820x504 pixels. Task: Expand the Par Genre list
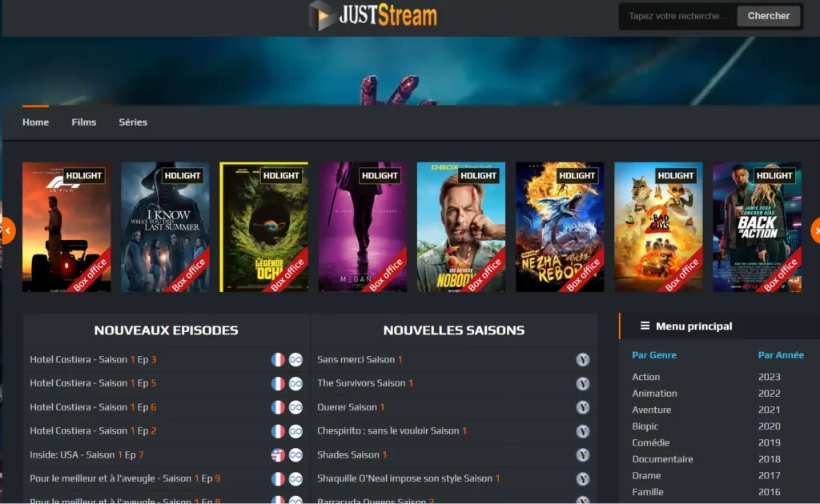tap(656, 354)
